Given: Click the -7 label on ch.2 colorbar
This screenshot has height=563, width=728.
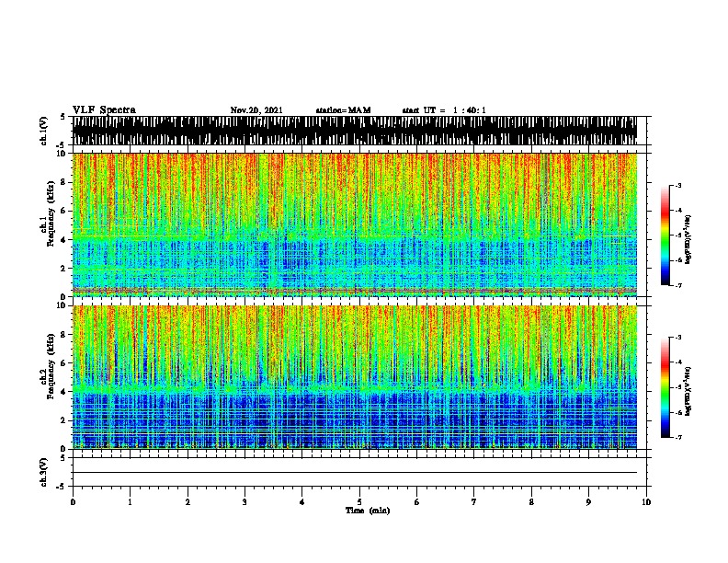Looking at the screenshot, I should coord(678,437).
